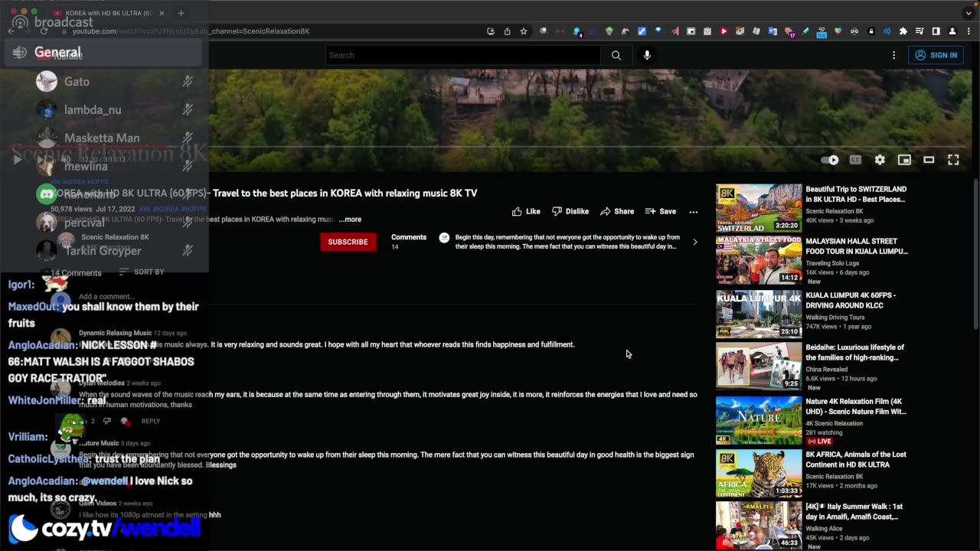Open the Kuala Lumpur 4K driving thumbnail
Image resolution: width=980 pixels, height=551 pixels.
(x=759, y=314)
